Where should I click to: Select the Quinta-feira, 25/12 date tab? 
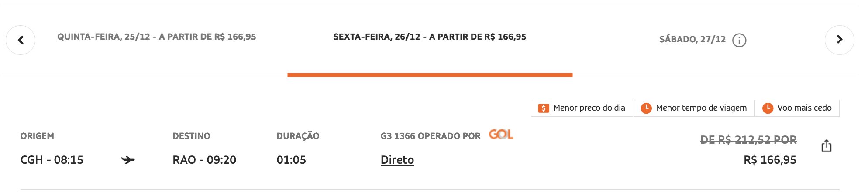pos(157,37)
